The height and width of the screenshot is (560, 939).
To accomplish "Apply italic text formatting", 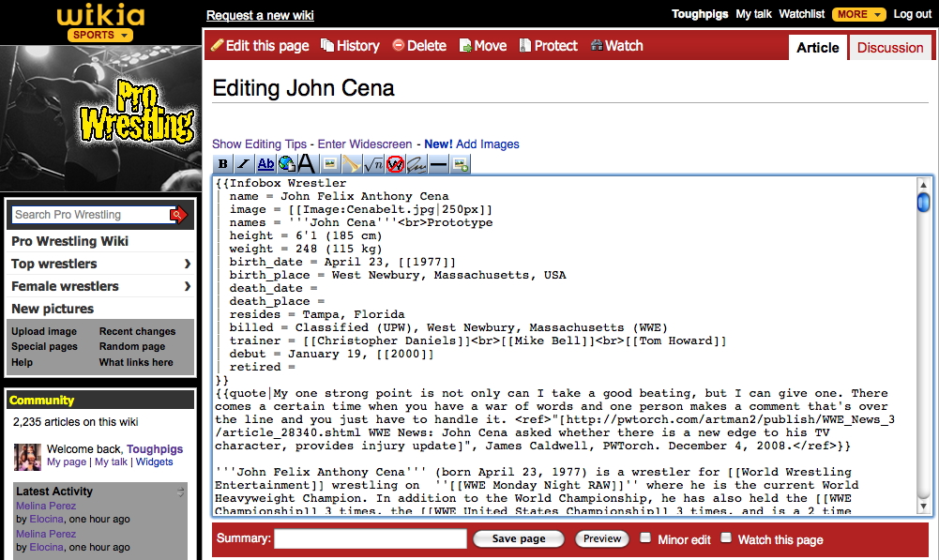I will pos(243,163).
